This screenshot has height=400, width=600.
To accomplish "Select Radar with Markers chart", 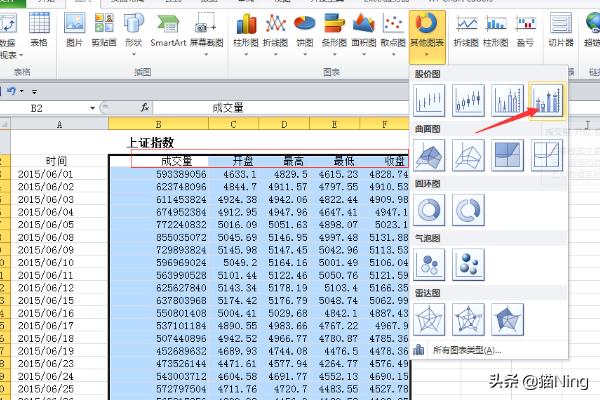I will tap(468, 319).
